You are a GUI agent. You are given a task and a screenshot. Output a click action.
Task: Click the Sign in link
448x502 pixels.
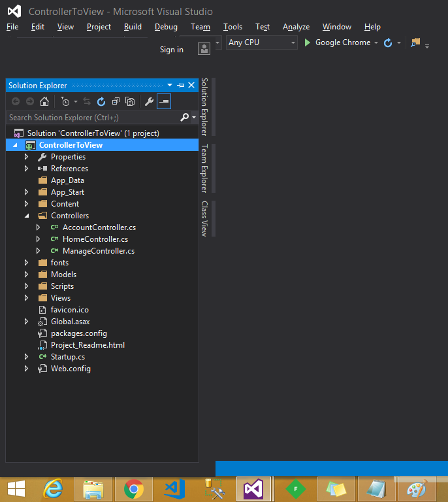[172, 50]
